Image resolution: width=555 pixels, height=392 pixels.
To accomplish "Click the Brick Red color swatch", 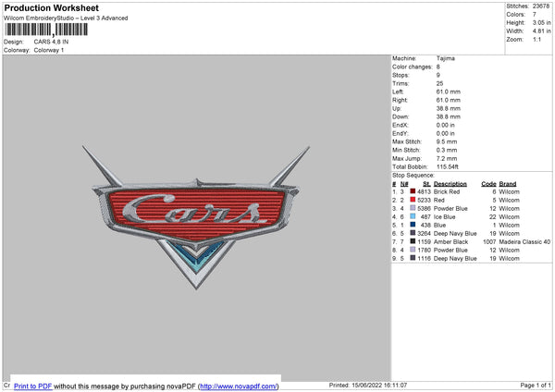I will (413, 191).
